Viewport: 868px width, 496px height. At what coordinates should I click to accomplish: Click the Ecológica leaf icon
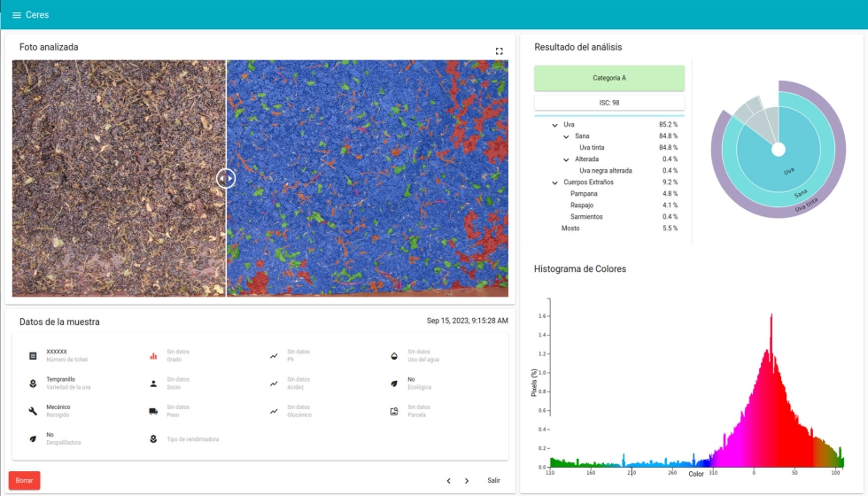[x=394, y=384]
